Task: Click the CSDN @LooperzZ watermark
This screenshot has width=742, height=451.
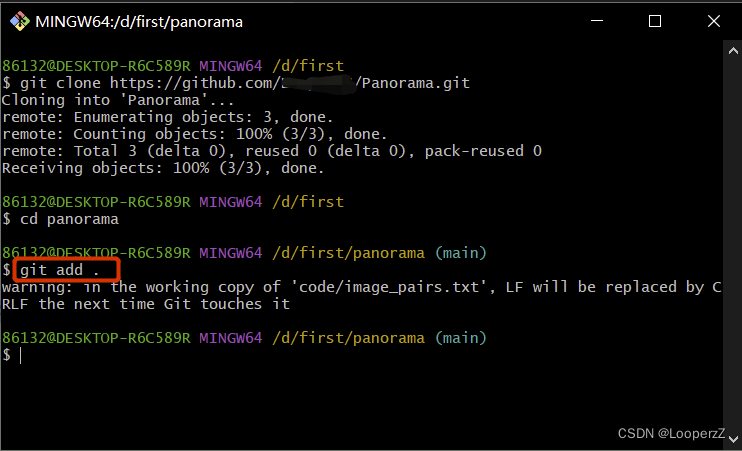Action: pos(671,433)
